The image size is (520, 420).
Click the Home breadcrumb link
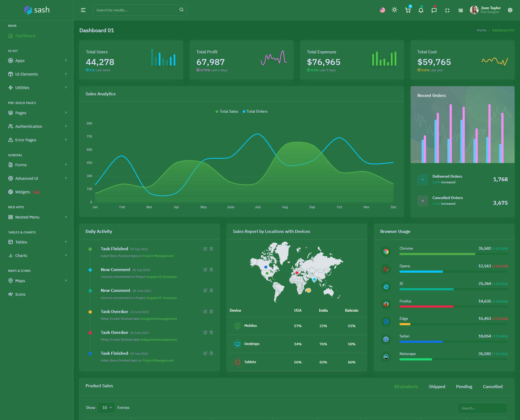click(481, 30)
